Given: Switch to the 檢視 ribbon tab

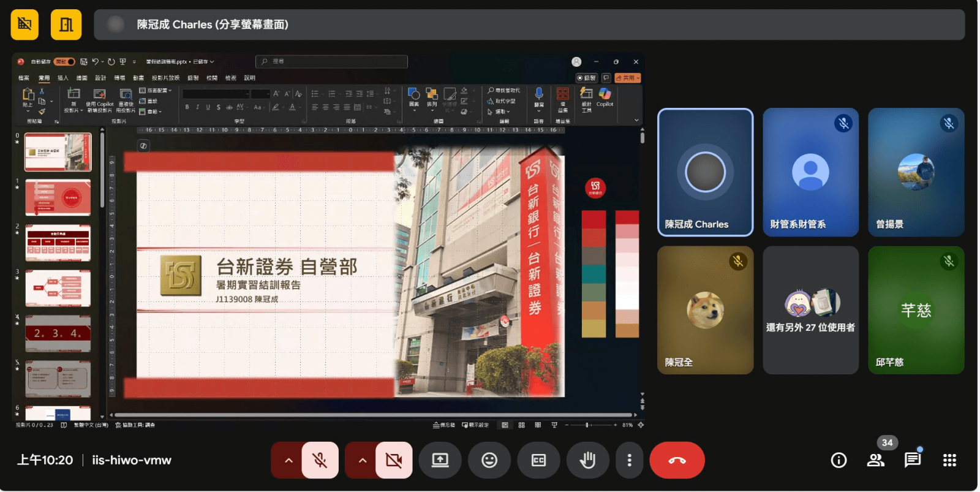Looking at the screenshot, I should [x=231, y=78].
